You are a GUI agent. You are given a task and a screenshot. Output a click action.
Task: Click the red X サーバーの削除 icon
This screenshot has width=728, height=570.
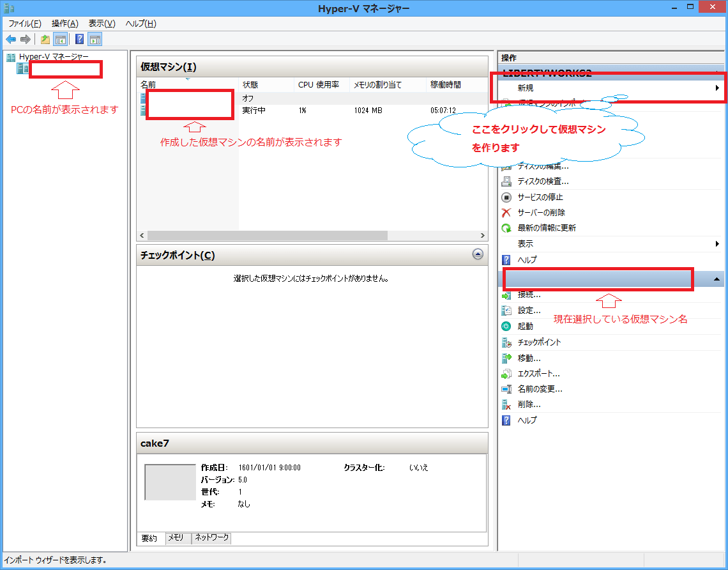(506, 213)
